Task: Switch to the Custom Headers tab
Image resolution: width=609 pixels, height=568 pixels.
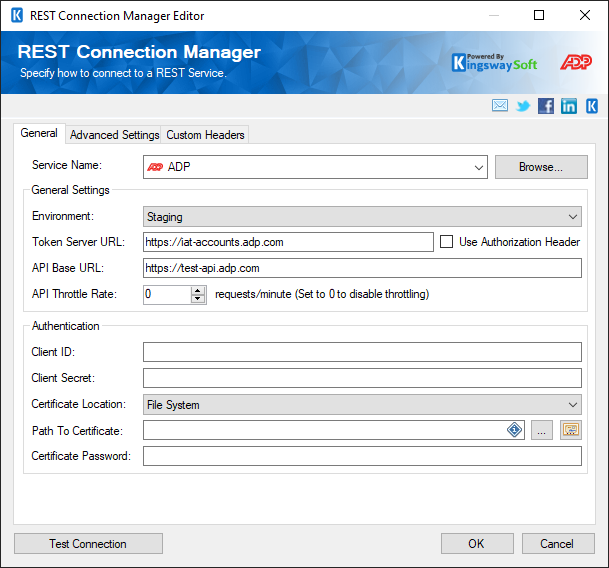Action: (205, 135)
